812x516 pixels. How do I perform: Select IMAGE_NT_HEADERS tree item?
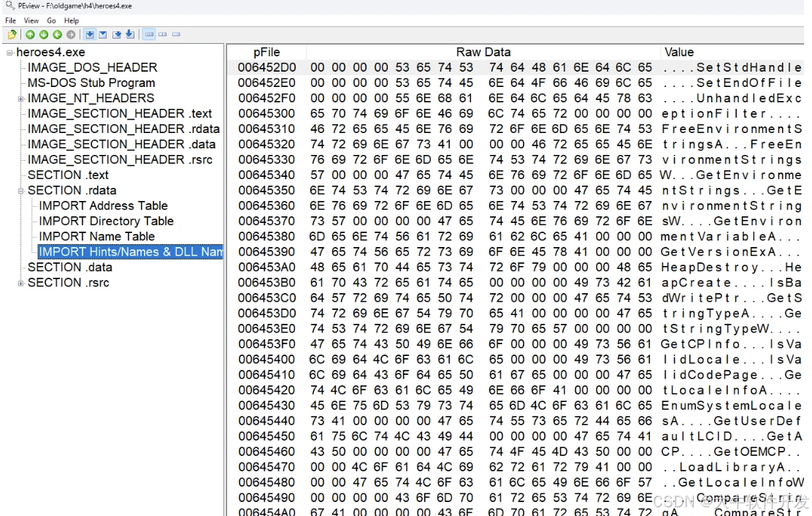click(x=91, y=99)
